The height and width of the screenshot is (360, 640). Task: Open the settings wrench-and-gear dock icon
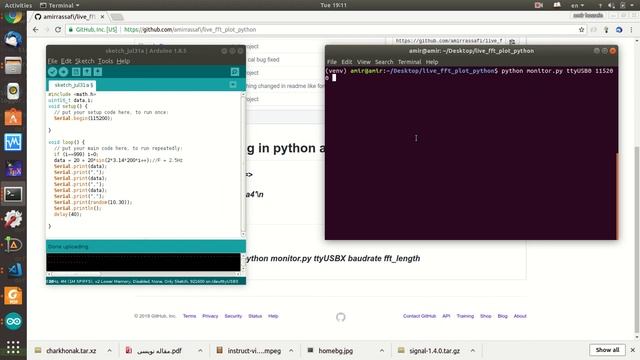point(13,220)
